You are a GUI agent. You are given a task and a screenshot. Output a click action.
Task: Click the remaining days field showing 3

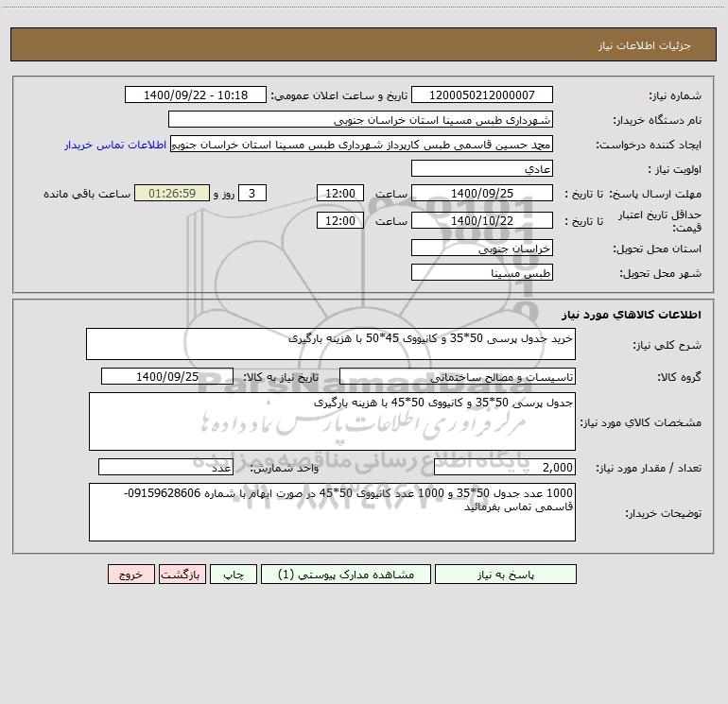252,193
